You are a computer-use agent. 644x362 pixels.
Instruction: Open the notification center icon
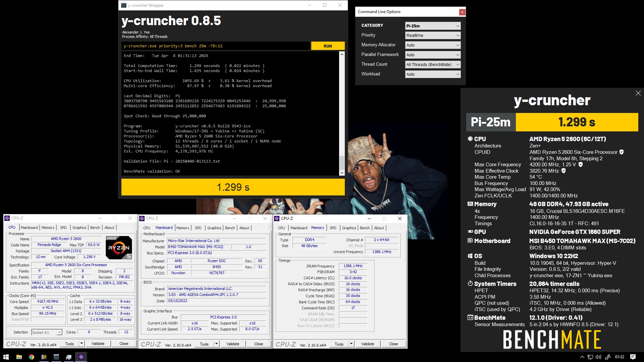click(633, 357)
